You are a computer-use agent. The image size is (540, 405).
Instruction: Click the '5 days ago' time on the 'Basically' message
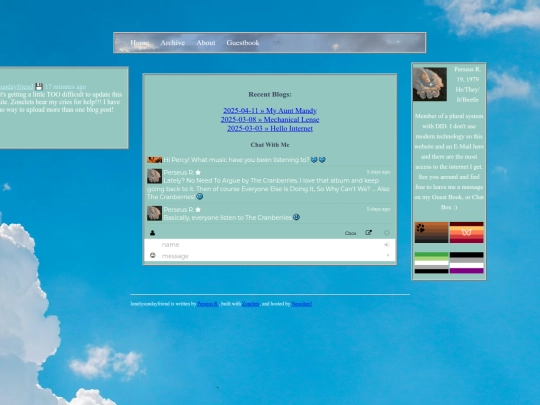tap(378, 209)
